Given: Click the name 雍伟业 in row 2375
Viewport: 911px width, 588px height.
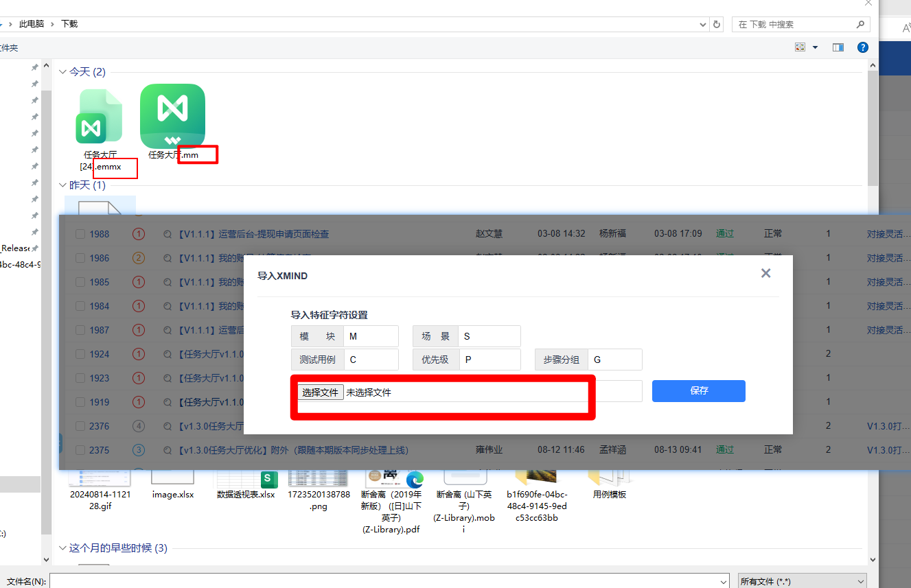Looking at the screenshot, I should click(x=489, y=450).
